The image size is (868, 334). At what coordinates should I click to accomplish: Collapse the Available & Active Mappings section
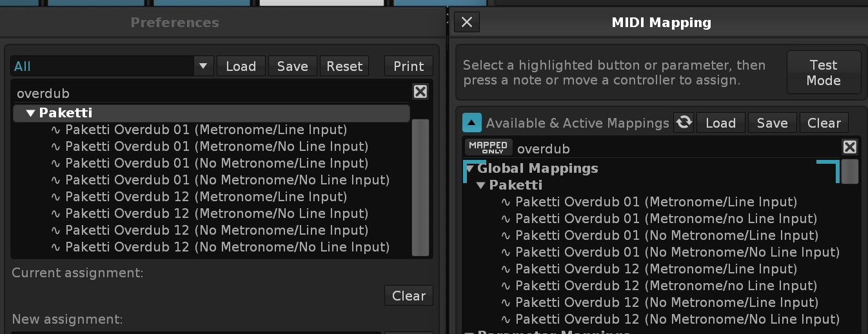tap(472, 123)
